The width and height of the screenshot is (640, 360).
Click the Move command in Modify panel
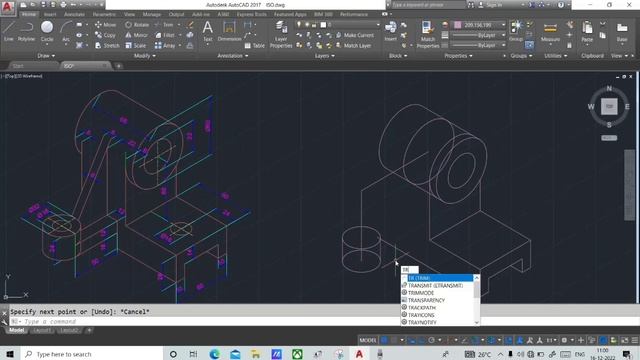point(105,24)
